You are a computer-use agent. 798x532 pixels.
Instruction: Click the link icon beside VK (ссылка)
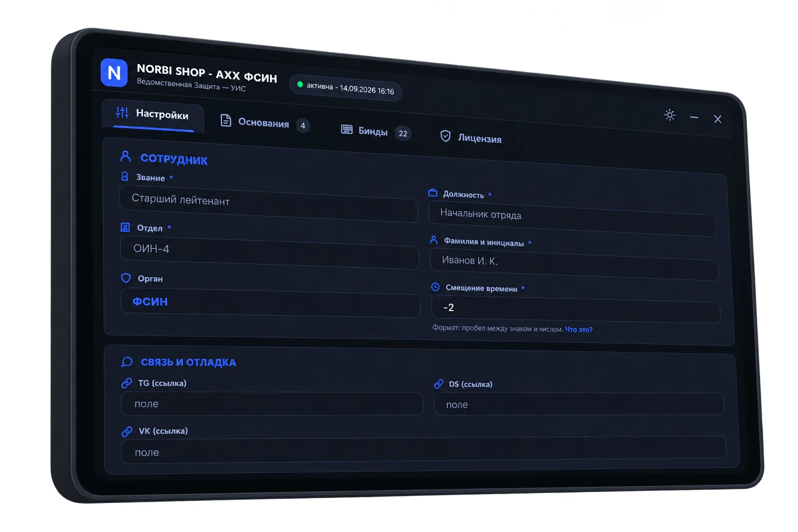pos(127,431)
